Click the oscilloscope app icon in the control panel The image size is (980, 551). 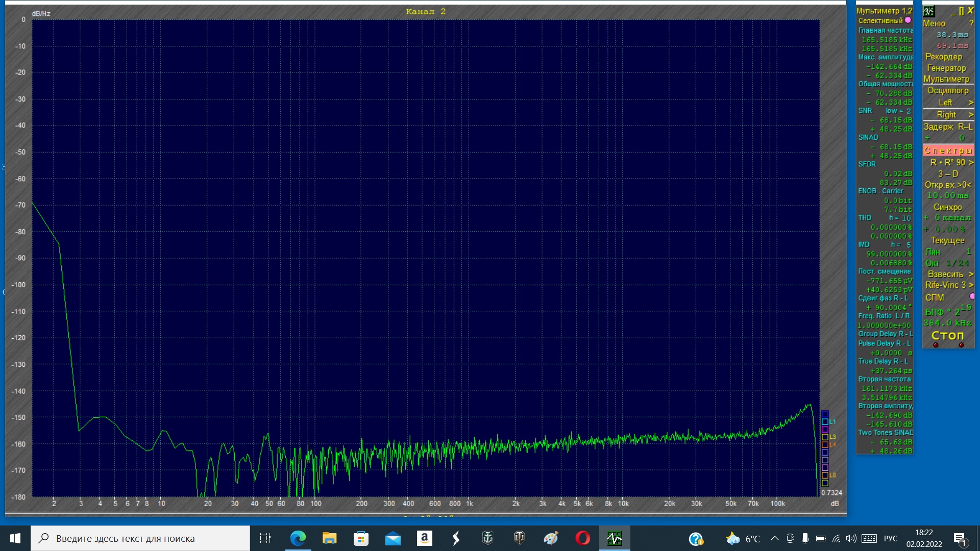(x=929, y=11)
